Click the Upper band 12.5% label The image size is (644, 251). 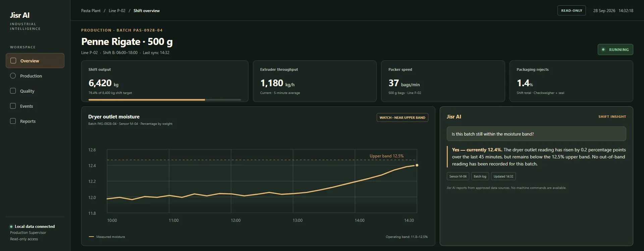tap(386, 156)
